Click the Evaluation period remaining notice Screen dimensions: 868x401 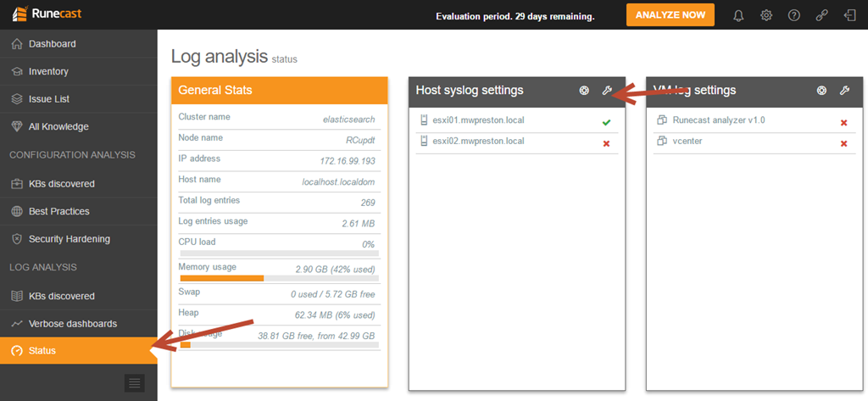pos(515,16)
